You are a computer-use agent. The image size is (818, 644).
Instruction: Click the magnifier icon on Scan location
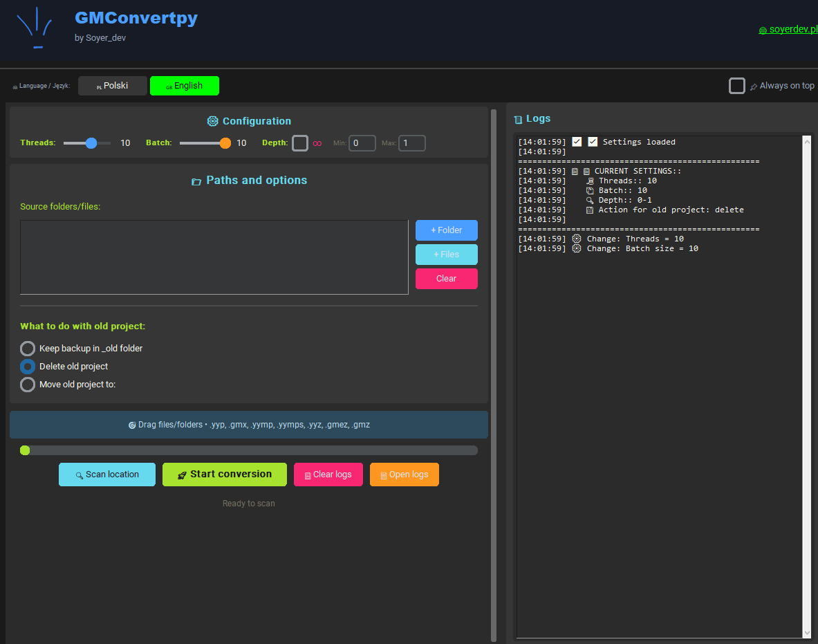tap(80, 475)
